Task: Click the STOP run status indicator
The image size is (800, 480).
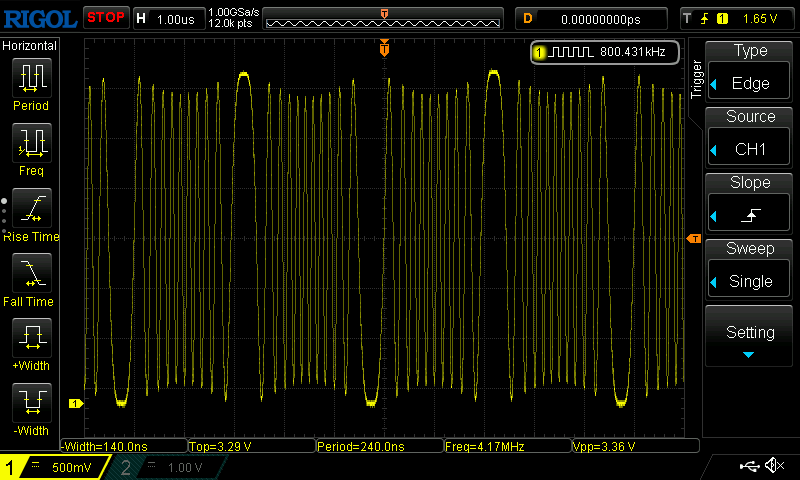Action: click(106, 18)
